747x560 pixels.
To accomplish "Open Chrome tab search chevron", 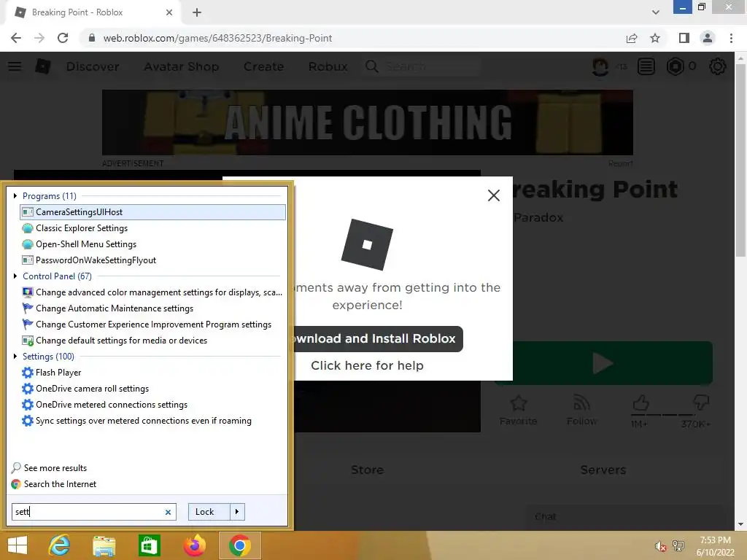I will point(656,12).
